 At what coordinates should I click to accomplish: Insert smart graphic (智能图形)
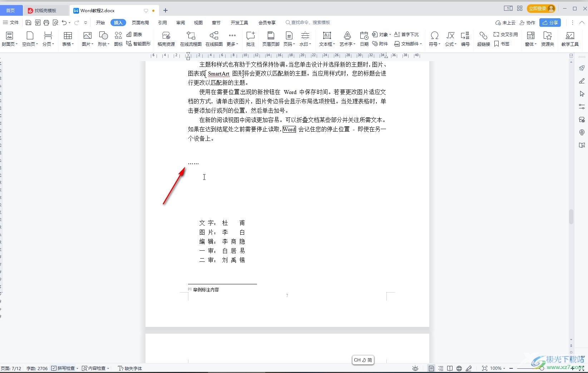[x=138, y=44]
